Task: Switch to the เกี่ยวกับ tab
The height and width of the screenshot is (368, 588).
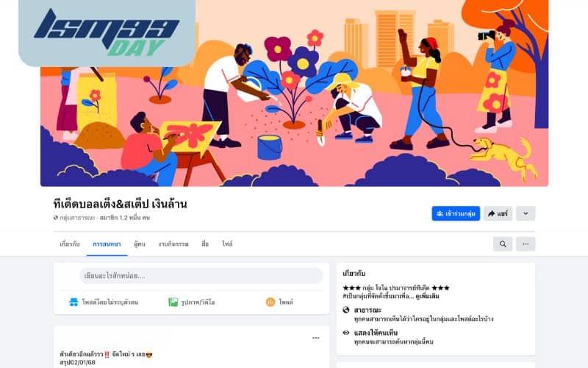Action: (x=70, y=244)
